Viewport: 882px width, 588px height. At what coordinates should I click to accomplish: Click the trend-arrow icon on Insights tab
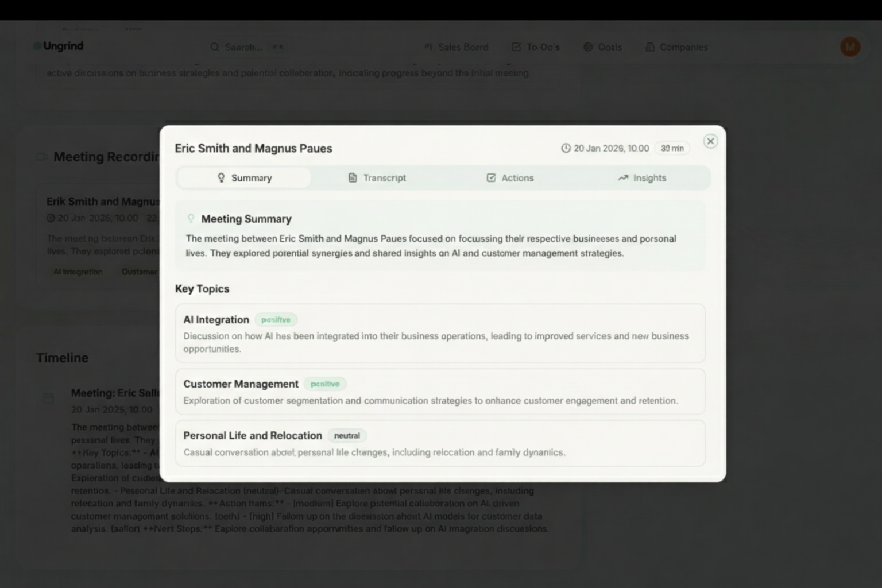tap(623, 178)
